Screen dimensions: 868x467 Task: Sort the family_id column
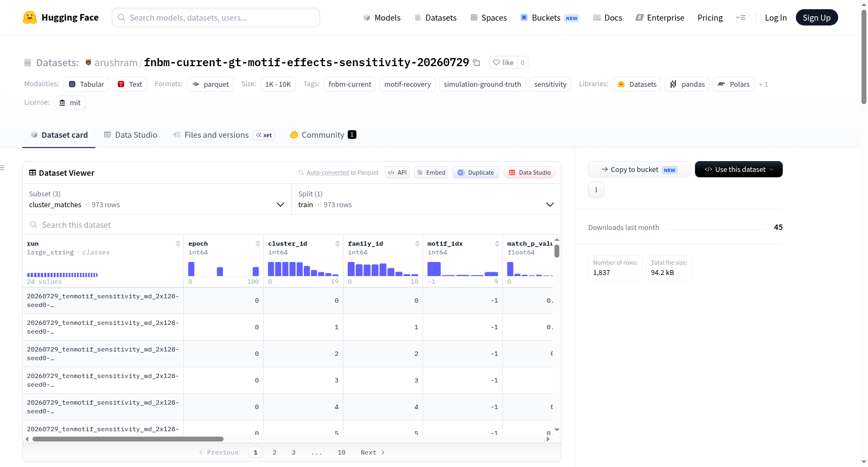coord(417,244)
